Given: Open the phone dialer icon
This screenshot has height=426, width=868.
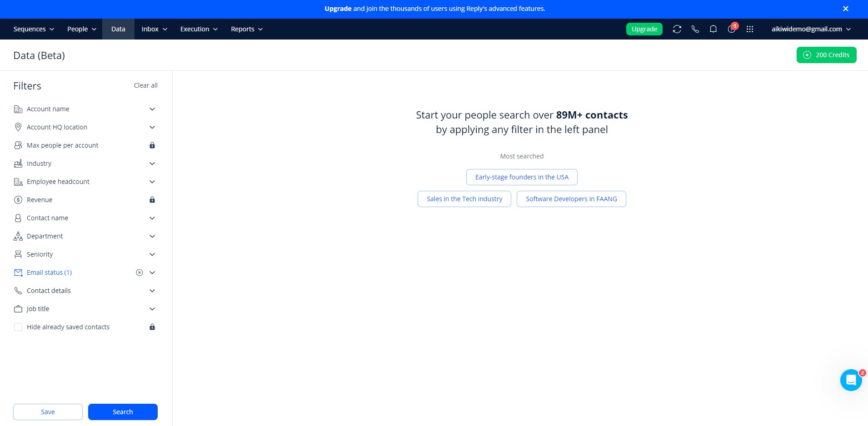Looking at the screenshot, I should (x=695, y=29).
